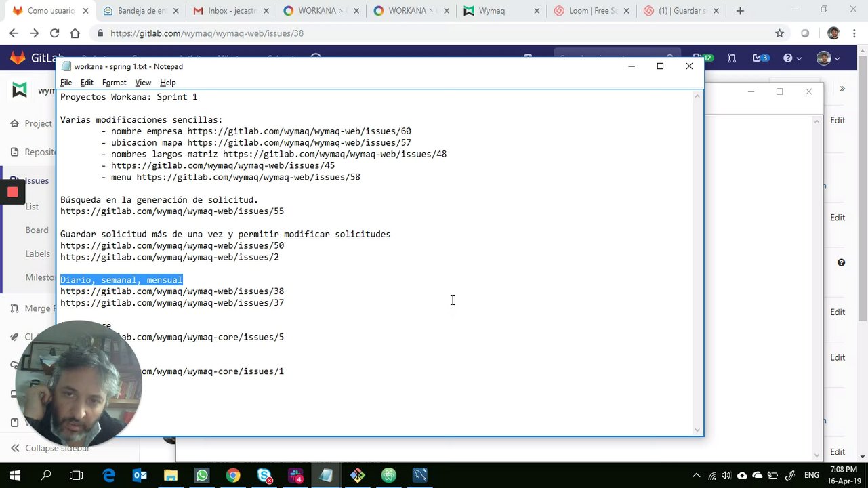Click the Wymaq project logo in sidebar

click(20, 89)
